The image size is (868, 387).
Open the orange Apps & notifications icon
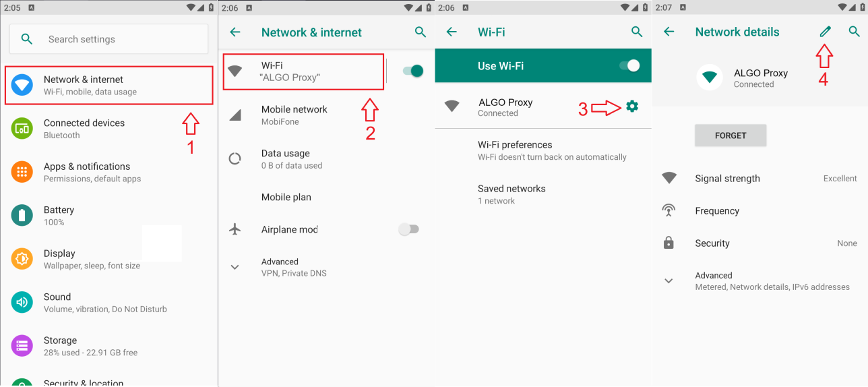22,172
